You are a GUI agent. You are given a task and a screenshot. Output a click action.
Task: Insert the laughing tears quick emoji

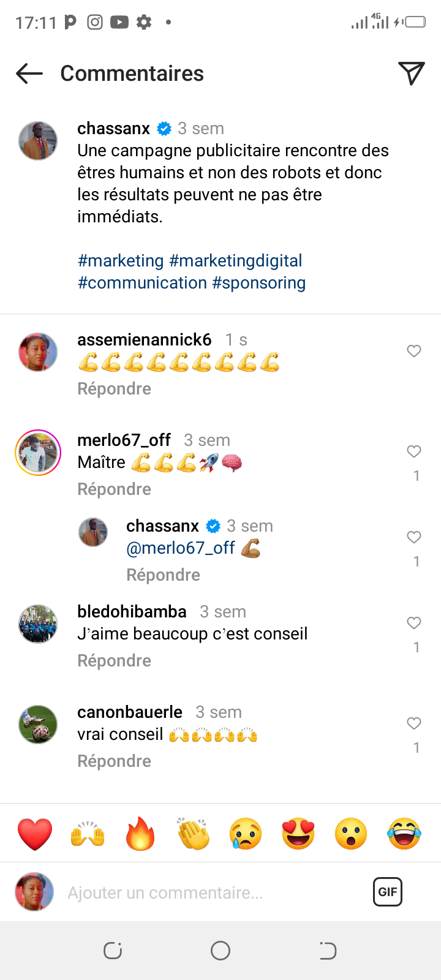click(x=404, y=834)
